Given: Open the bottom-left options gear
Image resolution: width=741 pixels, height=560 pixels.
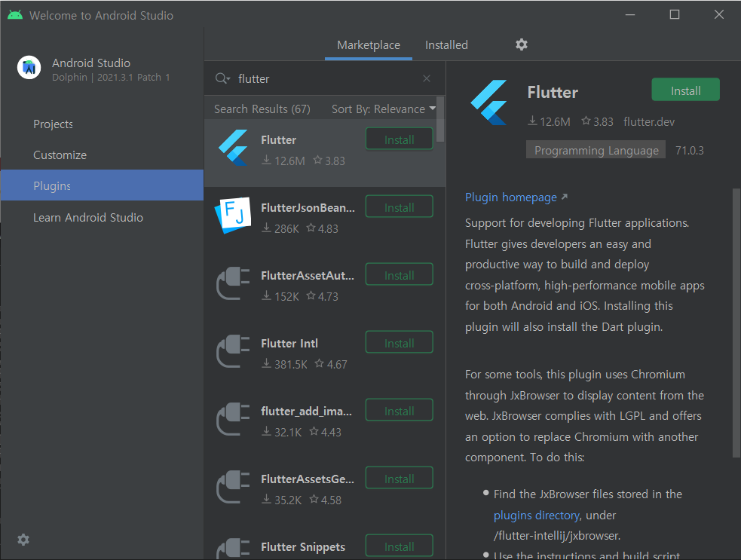Looking at the screenshot, I should 23,540.
